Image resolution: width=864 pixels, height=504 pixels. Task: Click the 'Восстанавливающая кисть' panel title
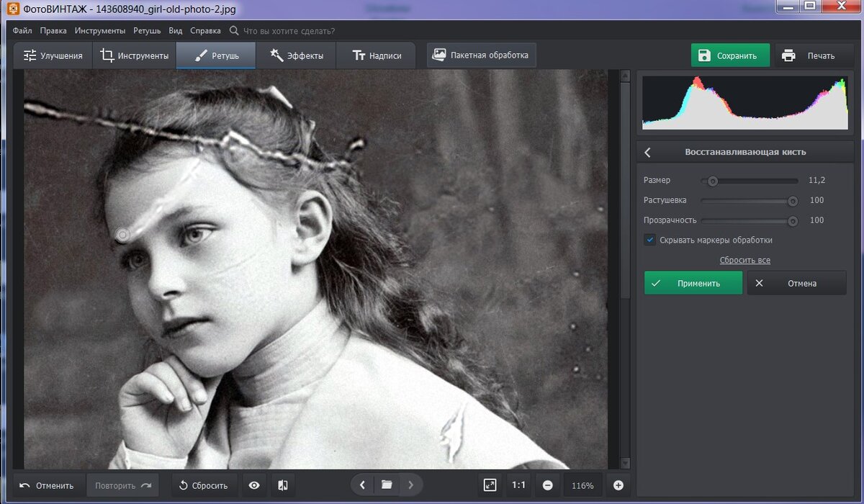[745, 152]
